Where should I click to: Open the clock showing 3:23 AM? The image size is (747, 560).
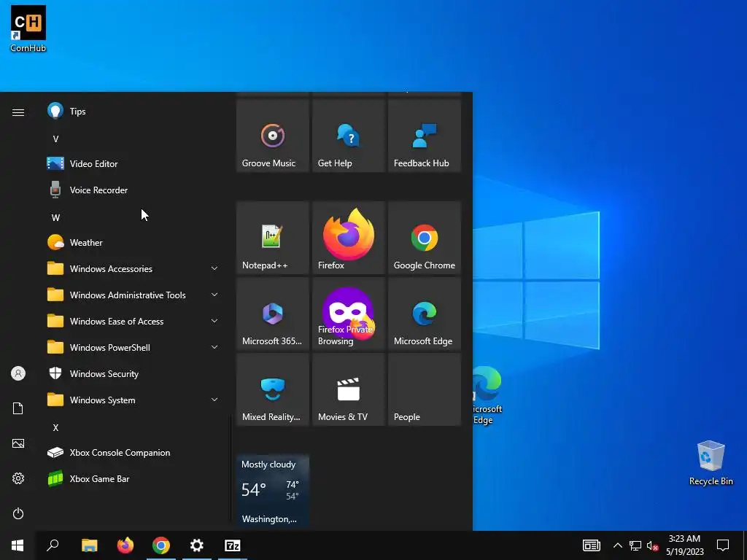tap(684, 545)
